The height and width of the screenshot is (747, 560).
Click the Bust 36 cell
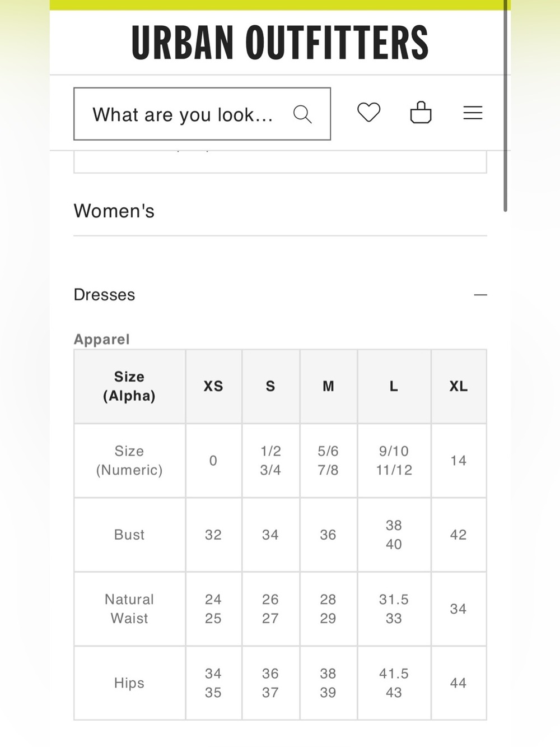tap(328, 535)
